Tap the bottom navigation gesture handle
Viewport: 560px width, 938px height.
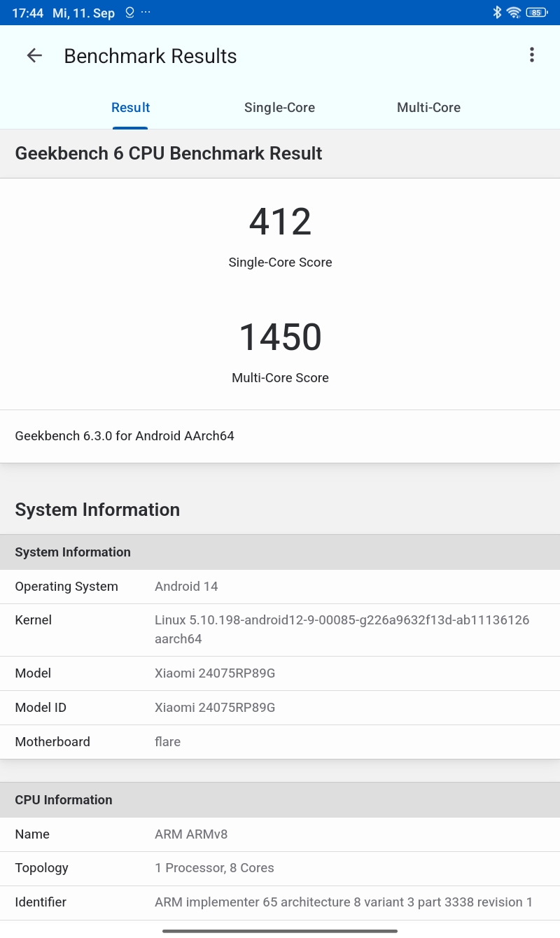point(280,930)
